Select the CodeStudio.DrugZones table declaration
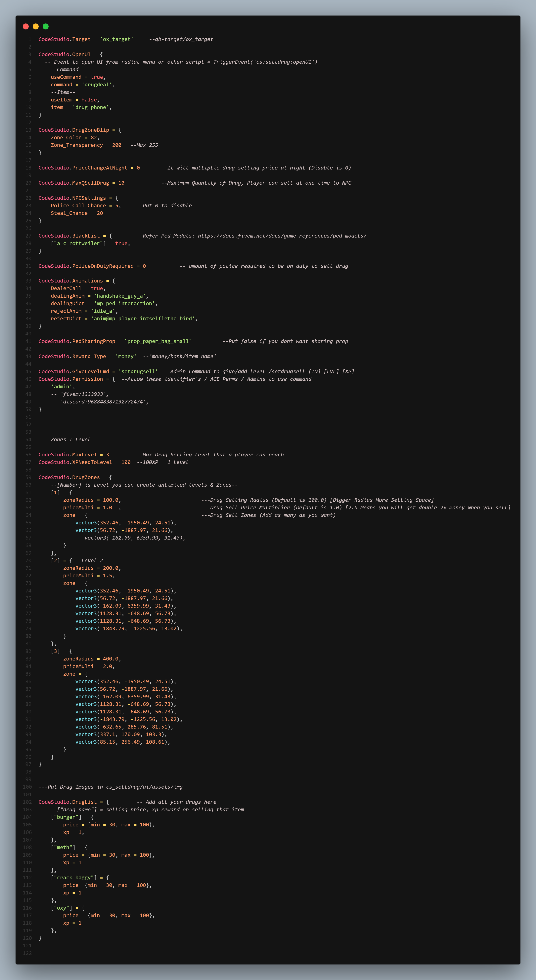 tap(69, 477)
